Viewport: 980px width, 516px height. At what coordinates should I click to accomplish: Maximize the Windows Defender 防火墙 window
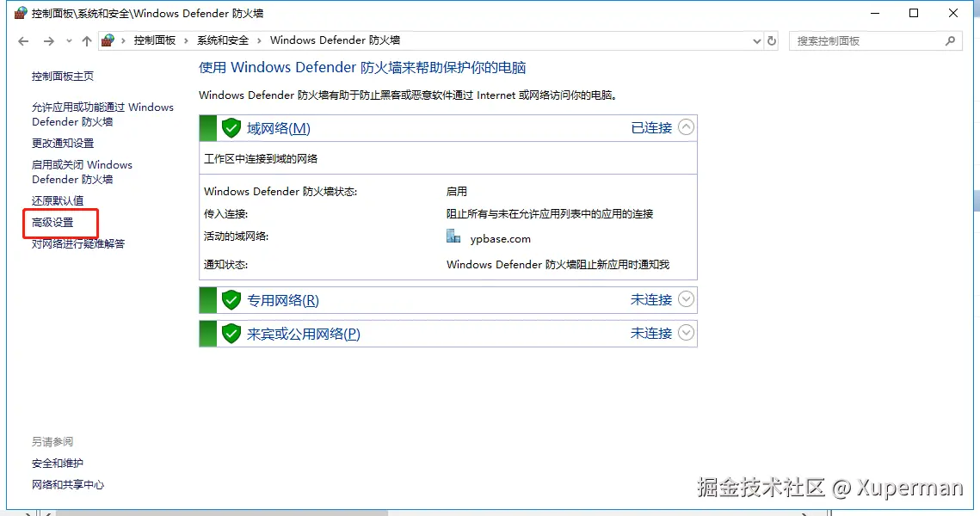(x=914, y=13)
